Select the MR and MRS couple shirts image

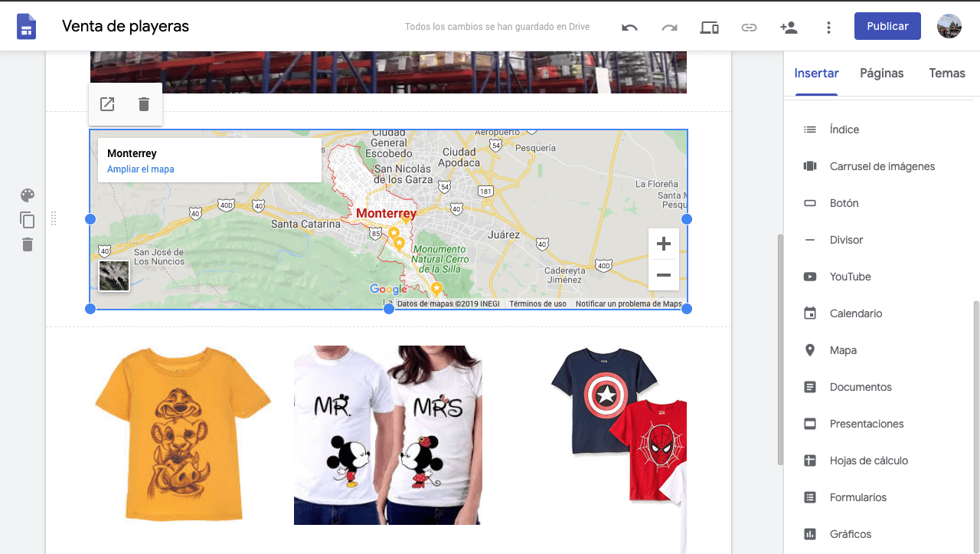(388, 434)
